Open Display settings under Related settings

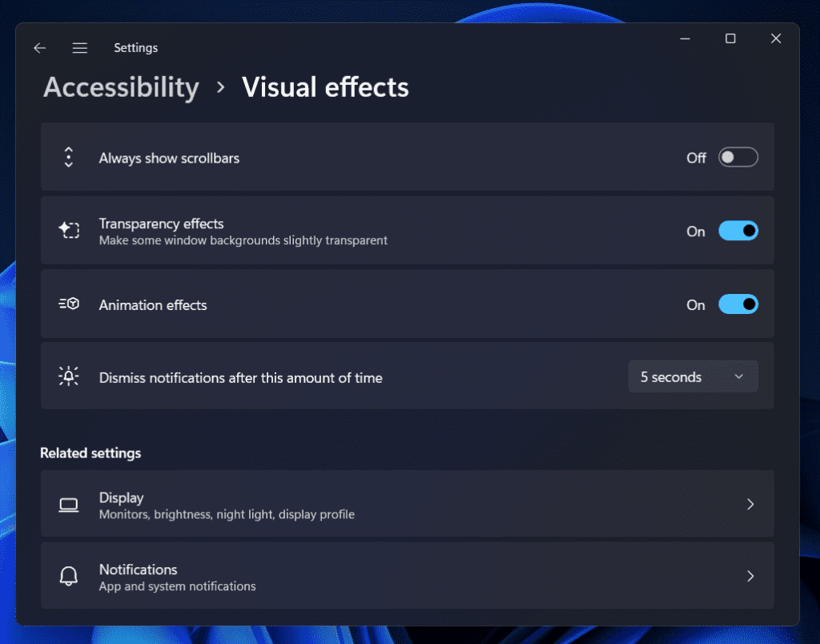[x=407, y=504]
